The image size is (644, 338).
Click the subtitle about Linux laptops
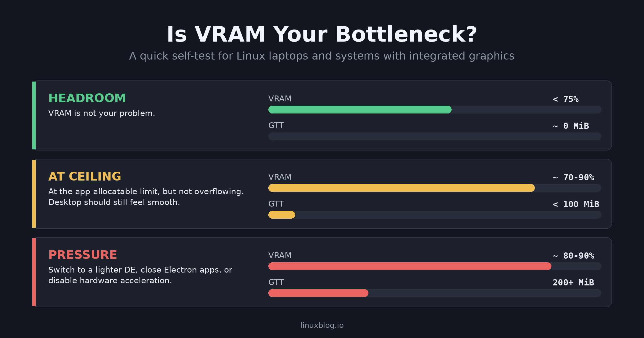tap(322, 56)
